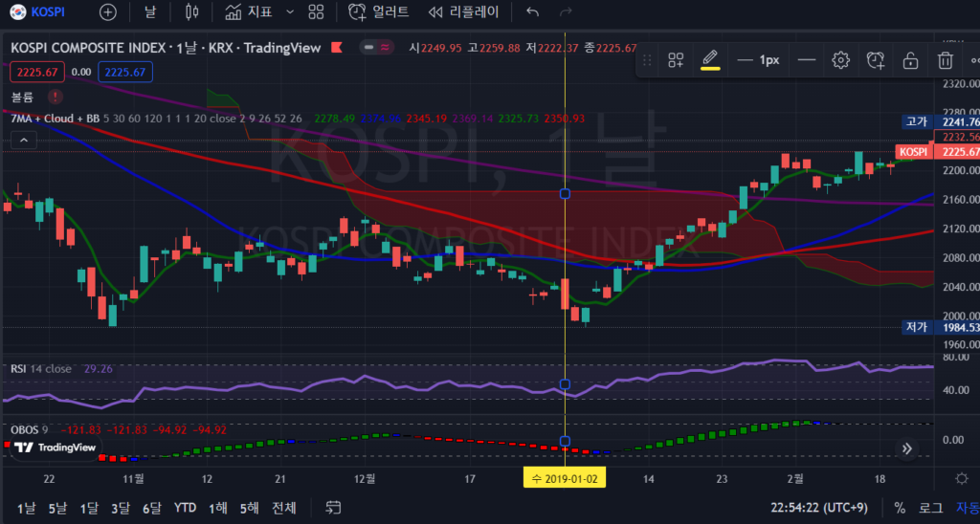
Task: Change line color with yellow pencil swatch
Action: pyautogui.click(x=709, y=60)
